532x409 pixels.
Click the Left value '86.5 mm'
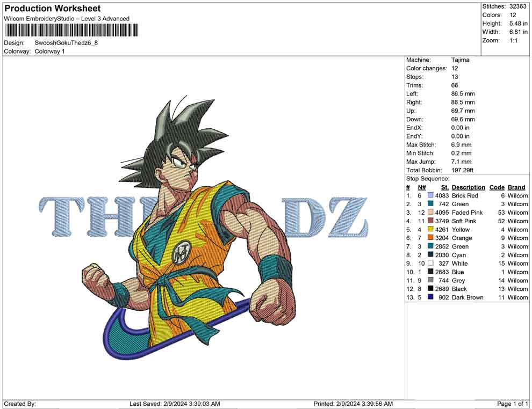tap(463, 94)
